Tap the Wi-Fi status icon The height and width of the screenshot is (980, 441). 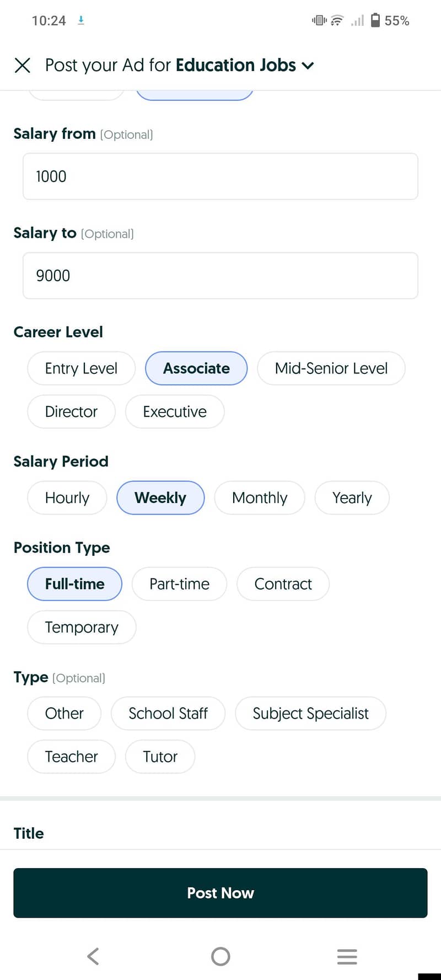coord(337,21)
